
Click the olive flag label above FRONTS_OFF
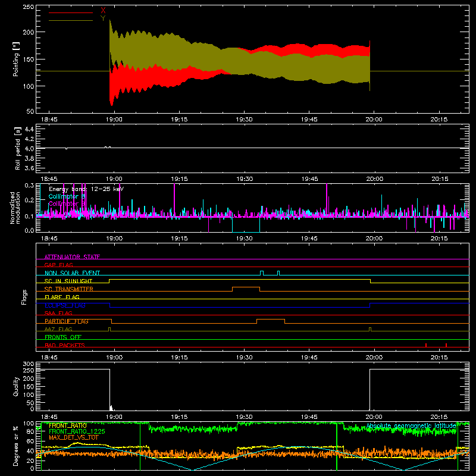tap(58, 329)
